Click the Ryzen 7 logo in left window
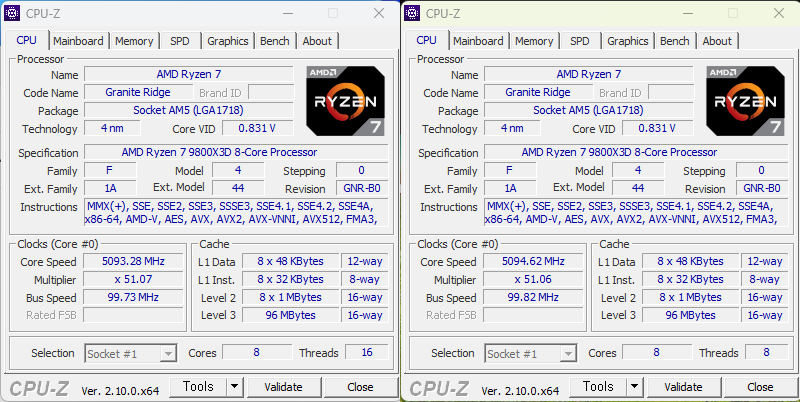800x402 pixels. click(x=345, y=101)
